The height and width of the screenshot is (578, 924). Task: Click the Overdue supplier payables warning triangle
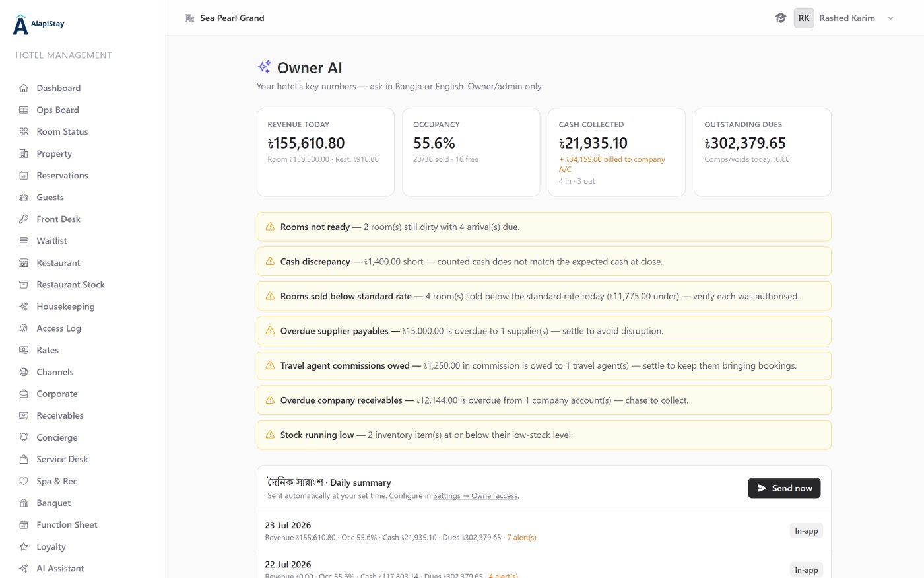point(270,331)
